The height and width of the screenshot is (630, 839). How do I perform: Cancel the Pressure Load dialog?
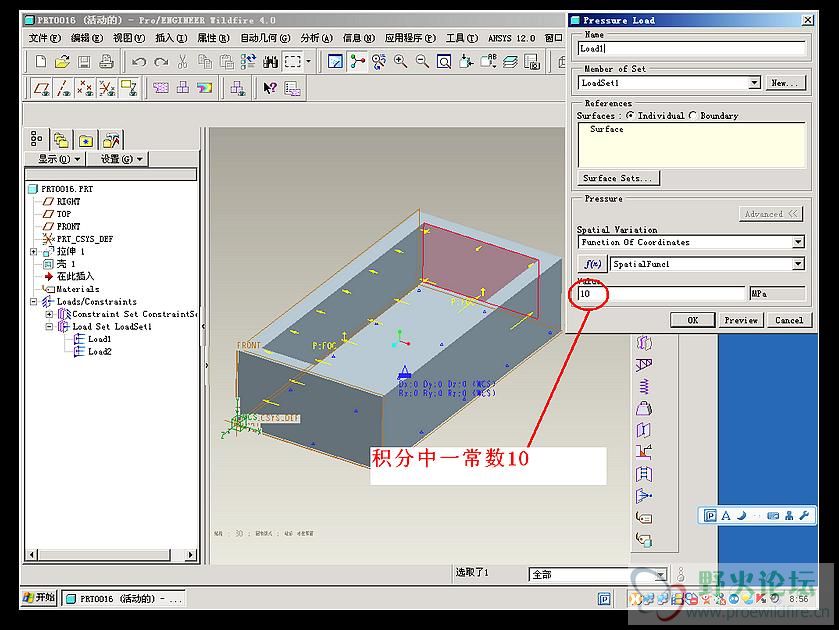point(789,320)
